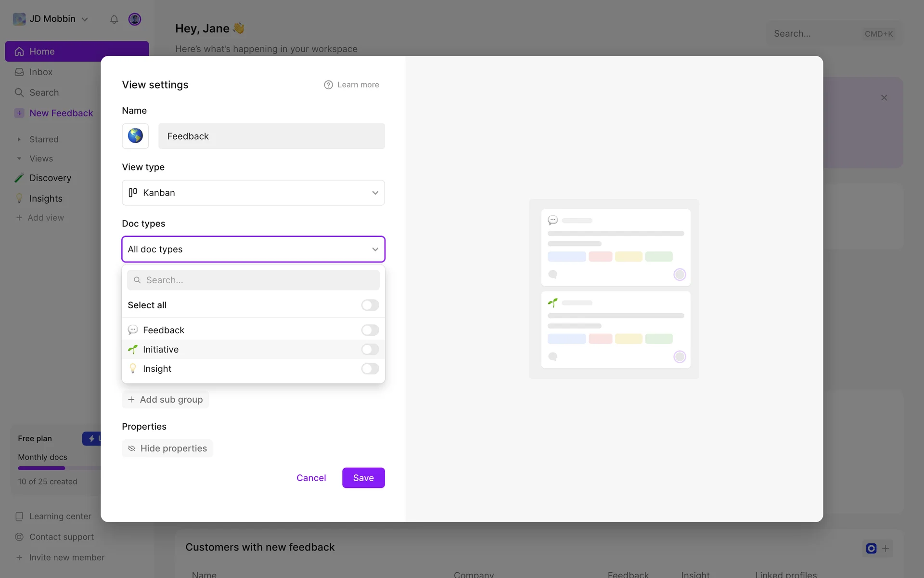Click the plus icon beside Add sub group
Image resolution: width=924 pixels, height=578 pixels.
click(131, 399)
